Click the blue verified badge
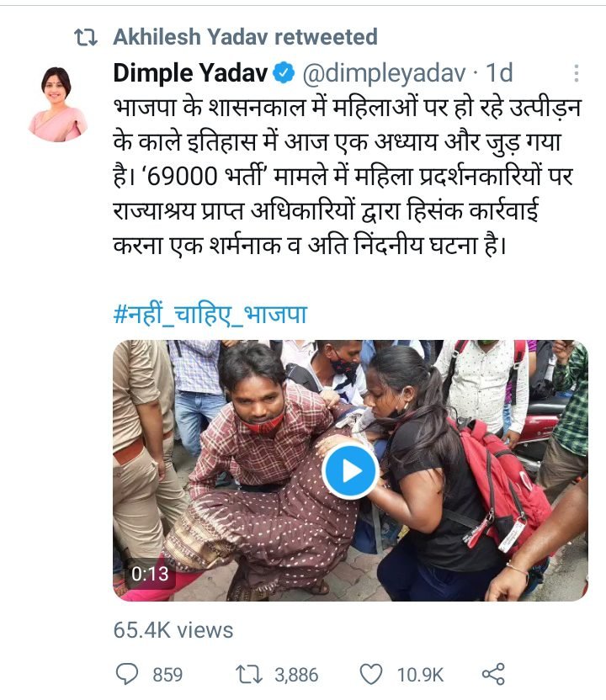The height and width of the screenshot is (700, 606). pyautogui.click(x=284, y=72)
